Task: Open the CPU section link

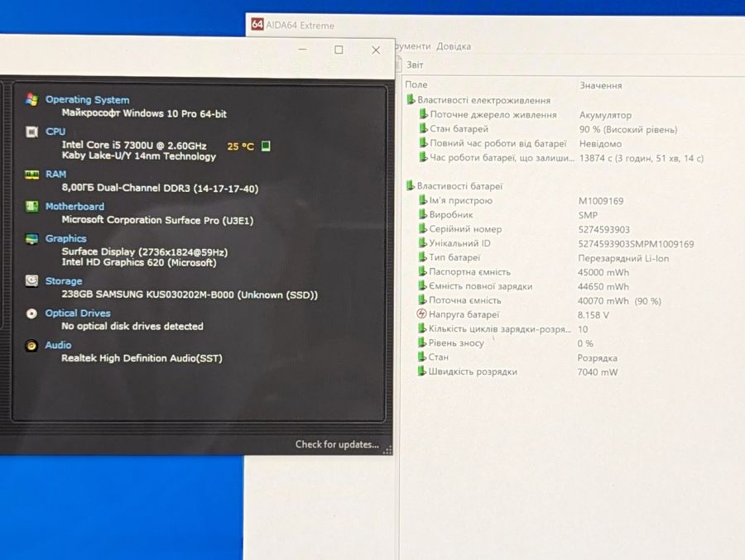Action: point(55,132)
